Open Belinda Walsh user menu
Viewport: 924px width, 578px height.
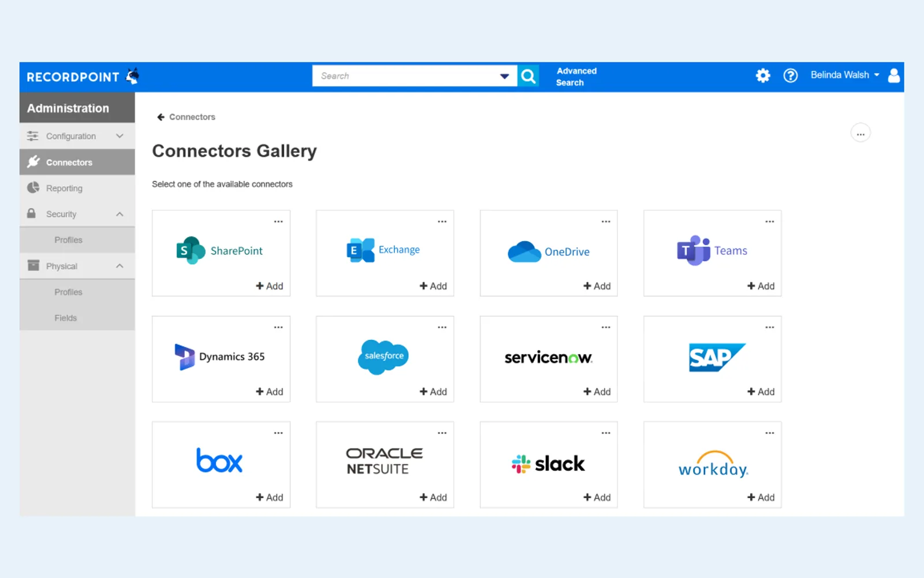coord(845,75)
